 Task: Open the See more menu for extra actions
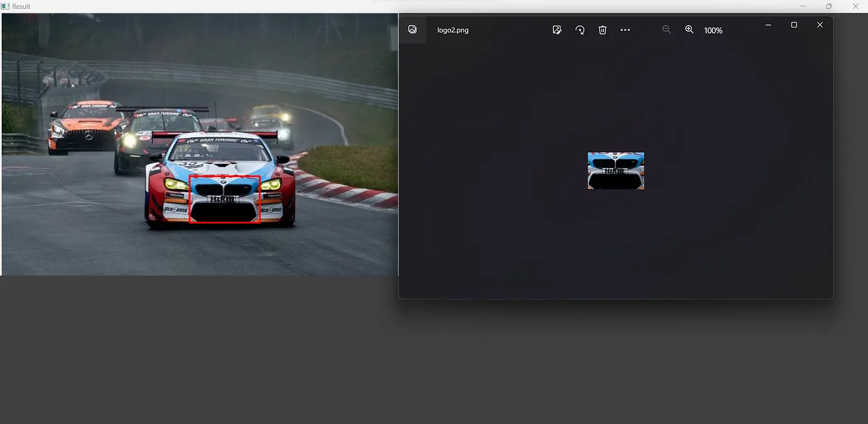tap(625, 29)
